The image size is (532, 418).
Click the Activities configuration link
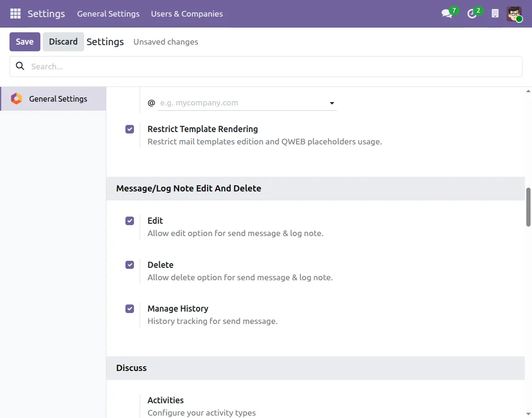pos(165,400)
